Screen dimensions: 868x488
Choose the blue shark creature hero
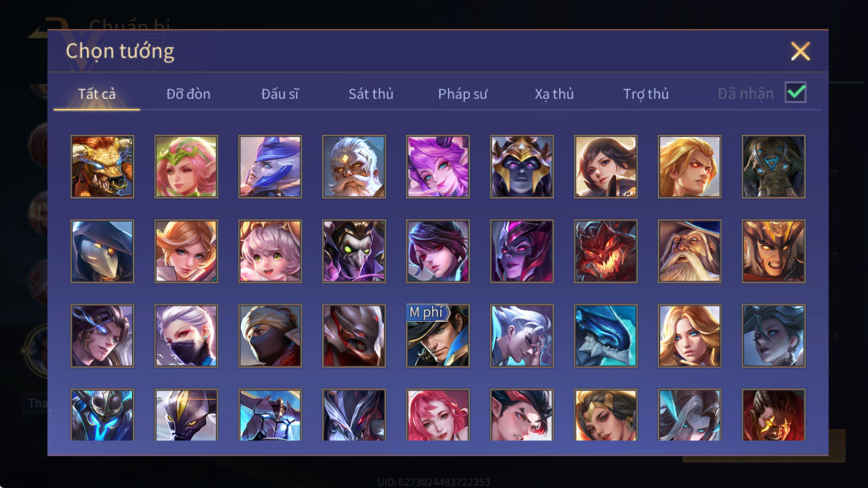[x=605, y=336]
